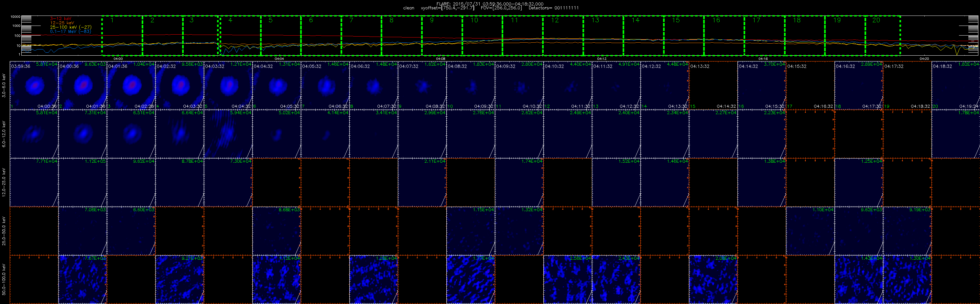Click the red 3-12 keV legend label
The image size is (980, 304).
pos(60,19)
